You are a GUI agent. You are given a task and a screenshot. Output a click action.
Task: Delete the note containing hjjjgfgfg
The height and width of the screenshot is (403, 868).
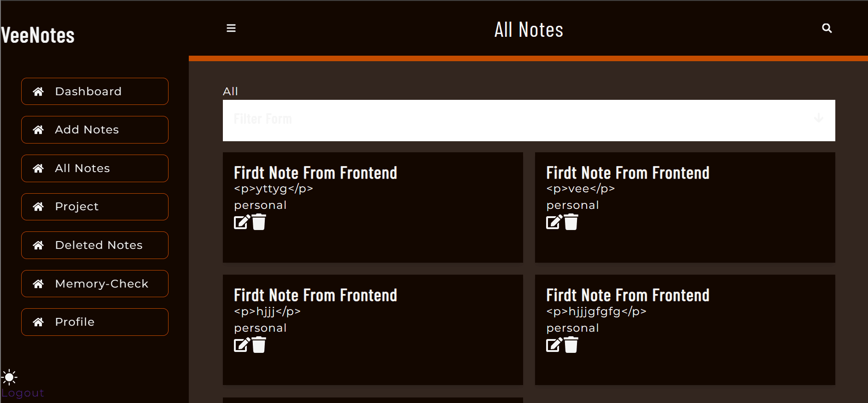point(571,345)
